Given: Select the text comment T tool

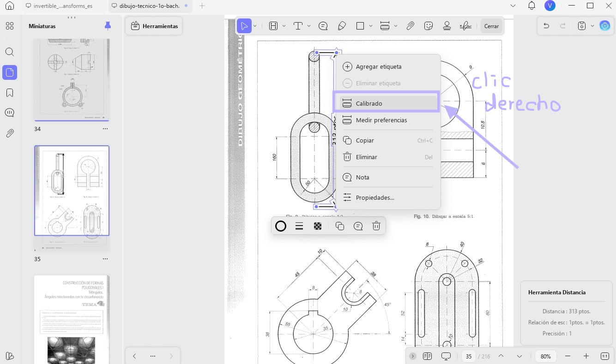Looking at the screenshot, I should 298,26.
